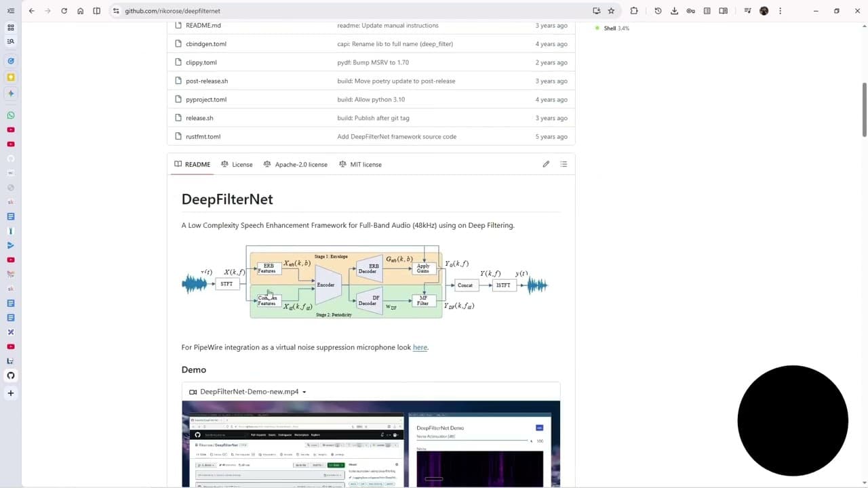The width and height of the screenshot is (868, 488).
Task: Open the README outline list icon
Action: click(564, 164)
